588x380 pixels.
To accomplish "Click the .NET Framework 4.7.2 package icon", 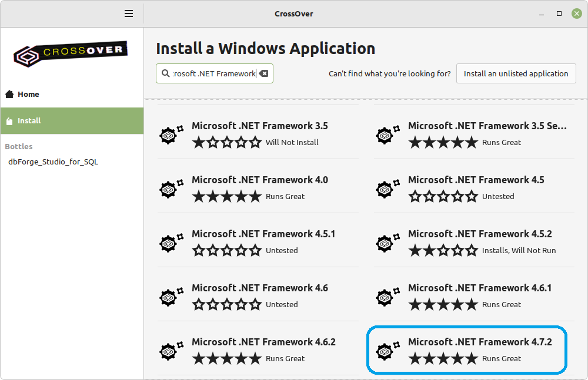I will coord(386,351).
